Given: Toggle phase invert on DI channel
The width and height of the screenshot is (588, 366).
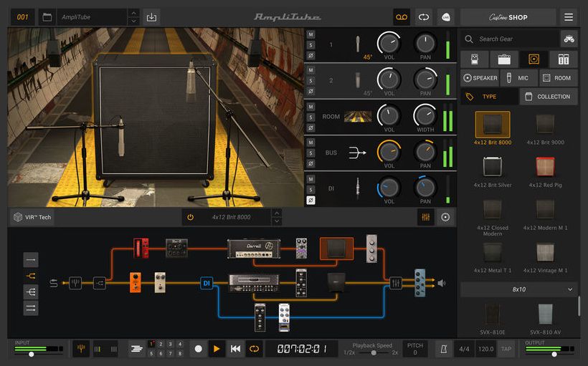Looking at the screenshot, I should [x=311, y=200].
